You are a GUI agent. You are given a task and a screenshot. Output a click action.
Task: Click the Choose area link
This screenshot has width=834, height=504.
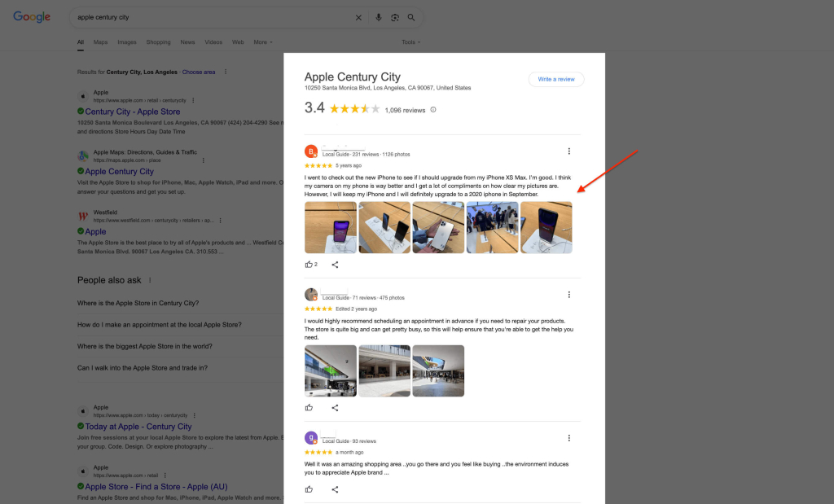pyautogui.click(x=199, y=72)
